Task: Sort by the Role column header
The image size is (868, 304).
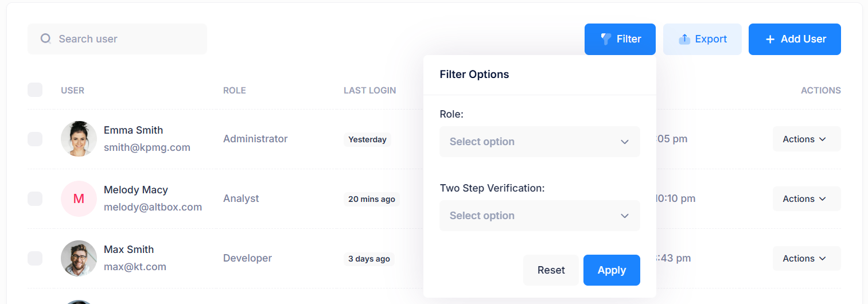Action: pyautogui.click(x=235, y=90)
